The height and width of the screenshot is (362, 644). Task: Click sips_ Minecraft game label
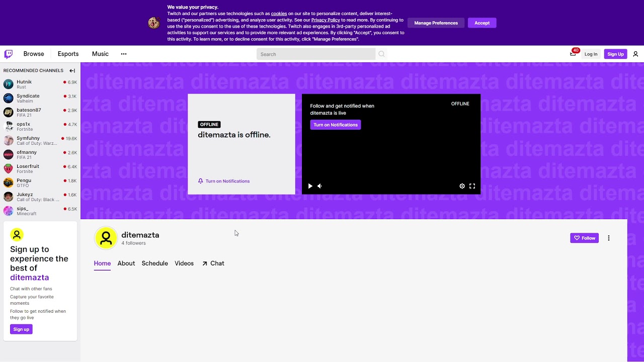[27, 214]
